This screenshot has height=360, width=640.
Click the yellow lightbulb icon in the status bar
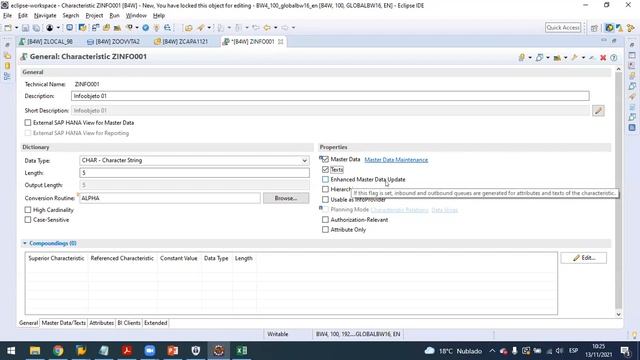(634, 335)
